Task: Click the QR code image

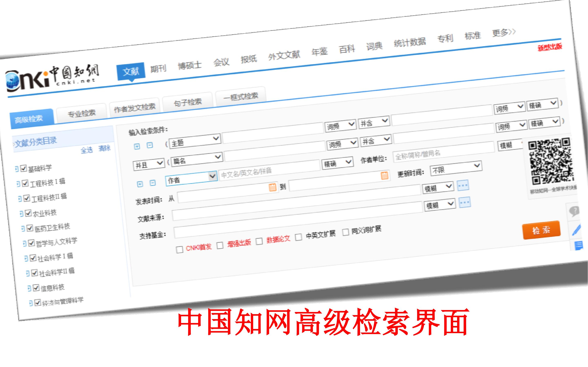Action: 551,161
